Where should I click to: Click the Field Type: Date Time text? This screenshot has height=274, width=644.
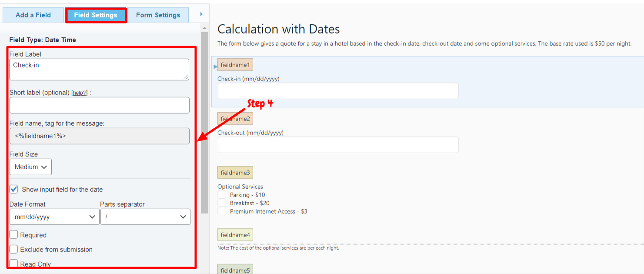tap(43, 40)
